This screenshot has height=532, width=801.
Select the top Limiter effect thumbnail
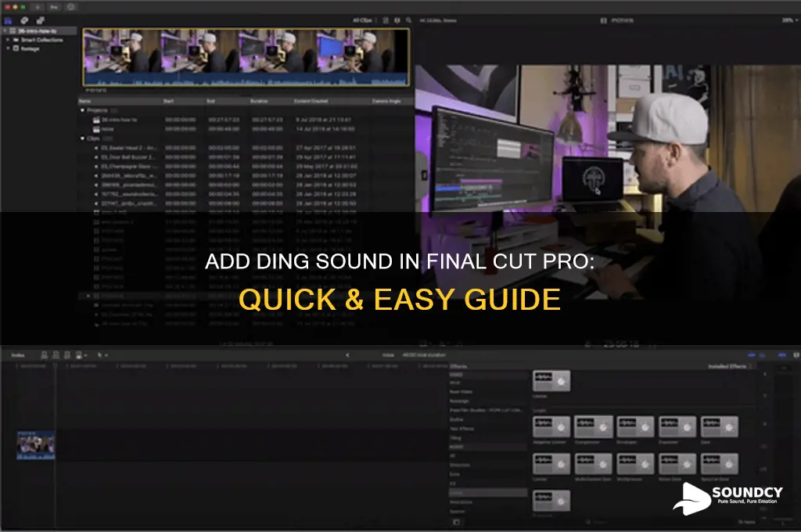551,381
